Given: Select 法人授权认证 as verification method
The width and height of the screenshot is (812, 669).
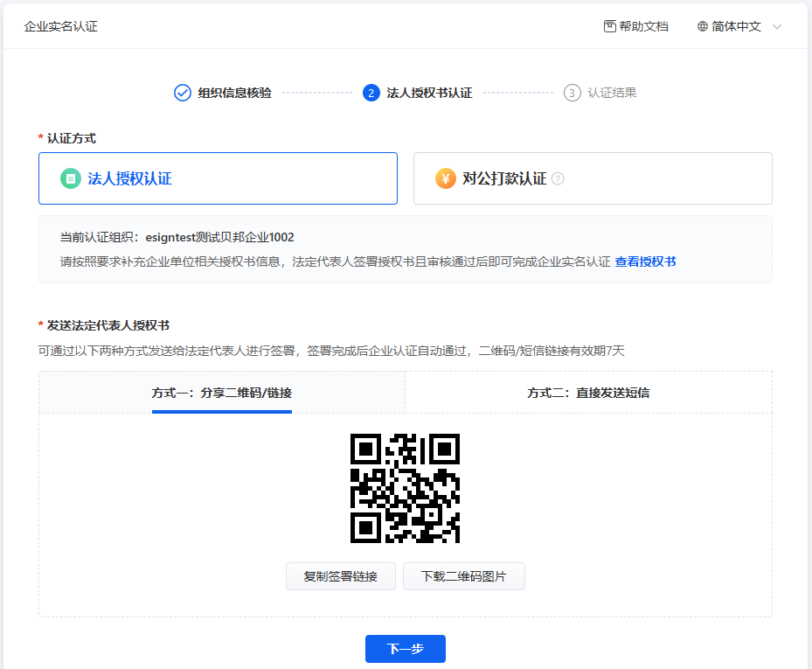Looking at the screenshot, I should [218, 178].
